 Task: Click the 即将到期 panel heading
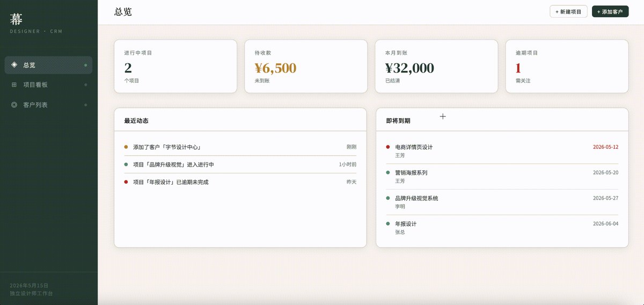(x=397, y=121)
